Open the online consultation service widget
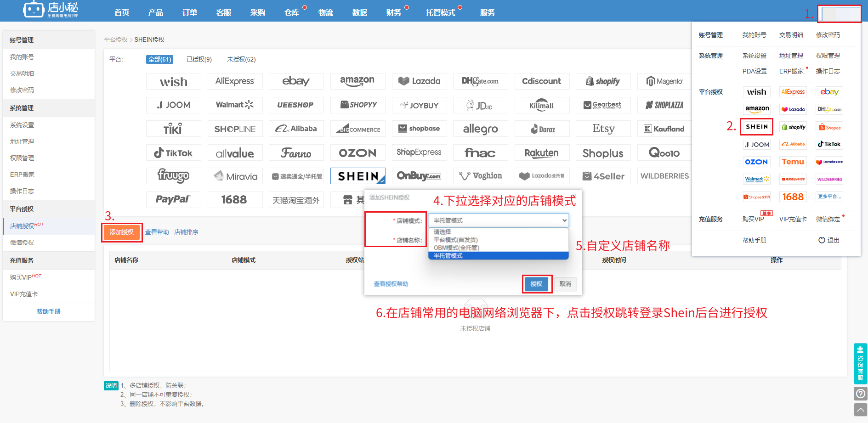The height and width of the screenshot is (423, 868). coord(860,363)
